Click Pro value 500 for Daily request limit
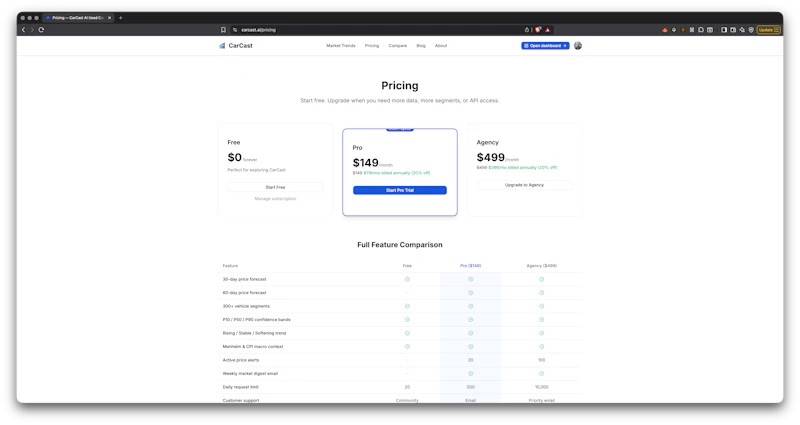The image size is (800, 425). (470, 387)
